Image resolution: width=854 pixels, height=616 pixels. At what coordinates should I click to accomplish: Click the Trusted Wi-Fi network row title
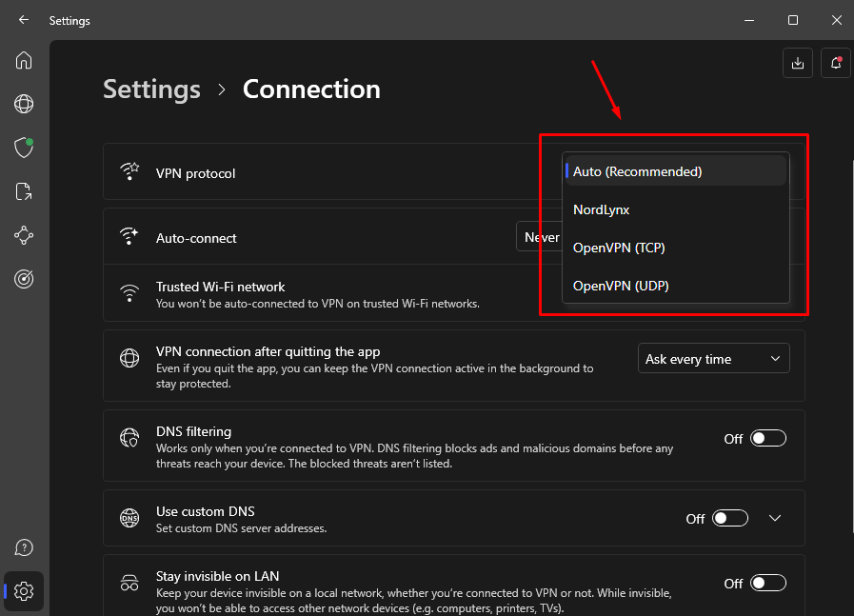[x=221, y=287]
